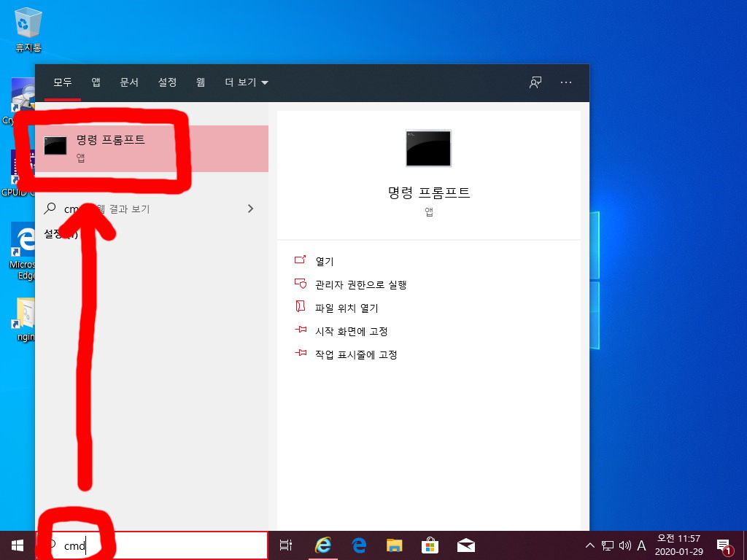Click 관리자 권한으로 실행
This screenshot has height=560, width=747.
point(360,285)
